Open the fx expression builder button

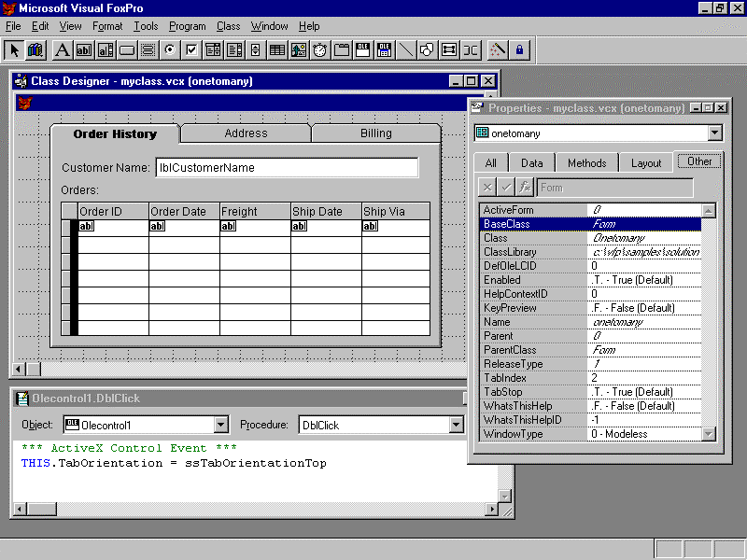click(x=525, y=188)
